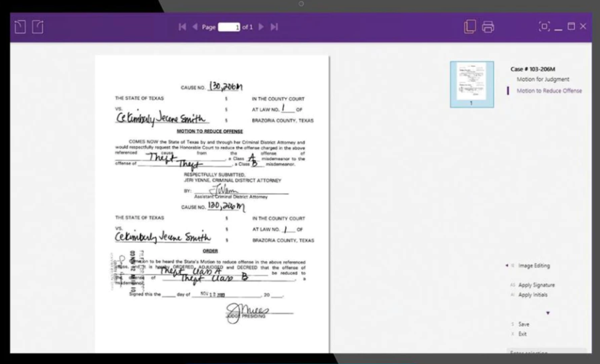600x364 pixels.
Task: Click the ORDER heading in the document
Action: point(210,251)
